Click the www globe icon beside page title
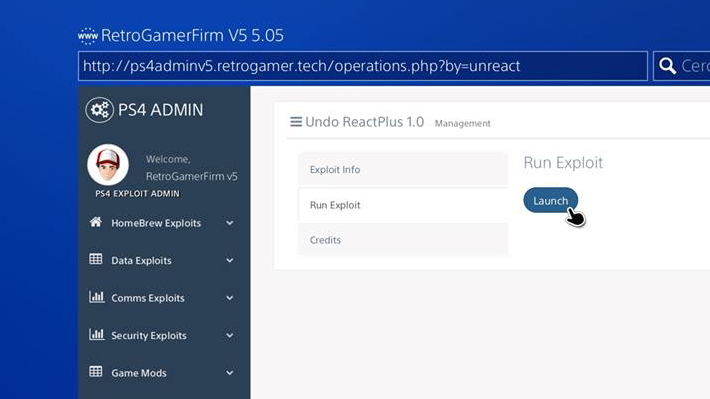 (x=88, y=36)
